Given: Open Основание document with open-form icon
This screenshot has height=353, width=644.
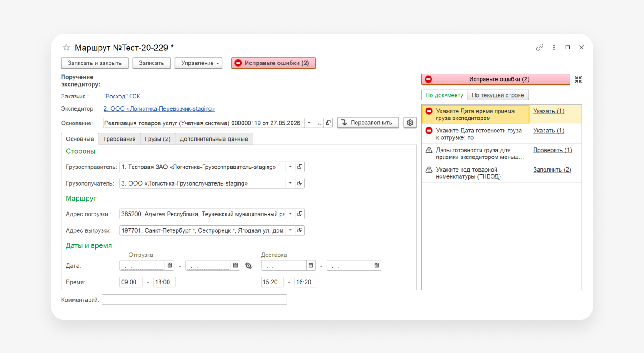Looking at the screenshot, I should click(x=328, y=123).
